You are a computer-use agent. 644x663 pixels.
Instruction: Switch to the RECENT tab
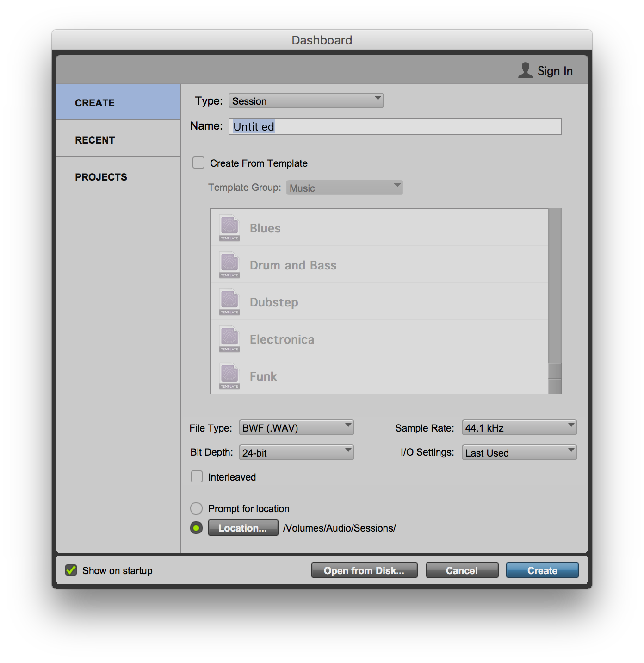point(118,139)
